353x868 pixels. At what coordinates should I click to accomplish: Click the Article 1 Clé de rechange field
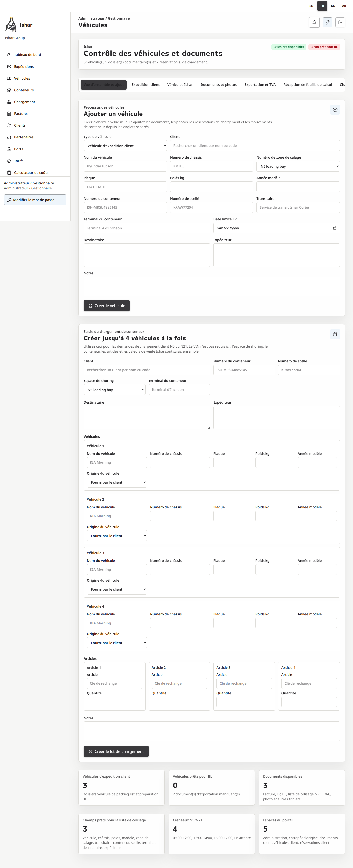[x=114, y=683]
